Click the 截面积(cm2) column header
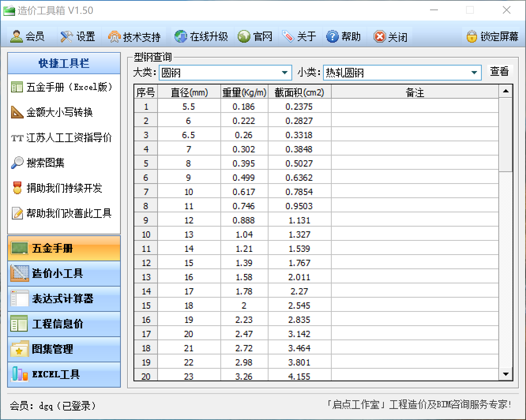This screenshot has width=526, height=420. 299,92
